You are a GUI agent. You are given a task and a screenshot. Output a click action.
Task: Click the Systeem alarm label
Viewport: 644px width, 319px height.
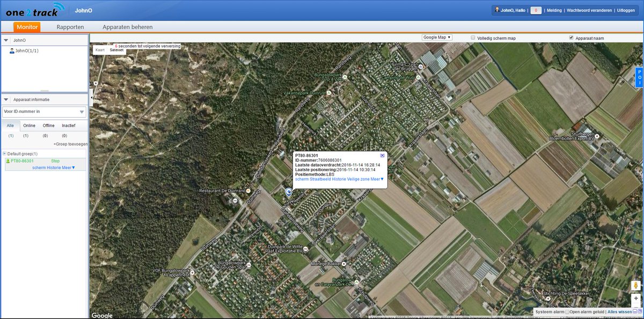[550, 311]
